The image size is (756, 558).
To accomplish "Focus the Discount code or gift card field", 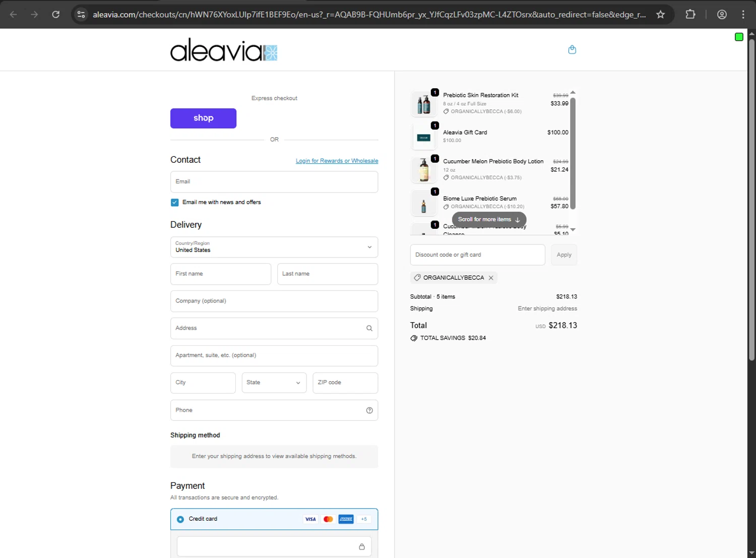I will pos(477,255).
